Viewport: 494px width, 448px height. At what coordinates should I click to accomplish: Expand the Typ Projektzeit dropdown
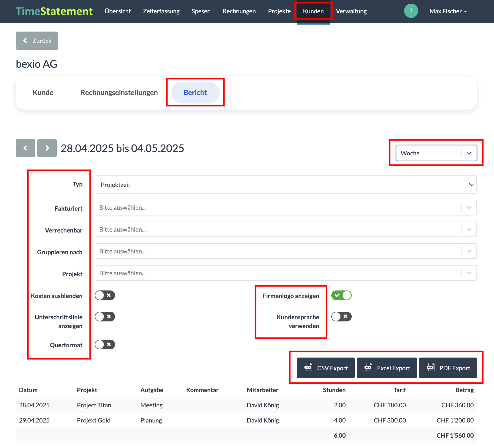[285, 185]
